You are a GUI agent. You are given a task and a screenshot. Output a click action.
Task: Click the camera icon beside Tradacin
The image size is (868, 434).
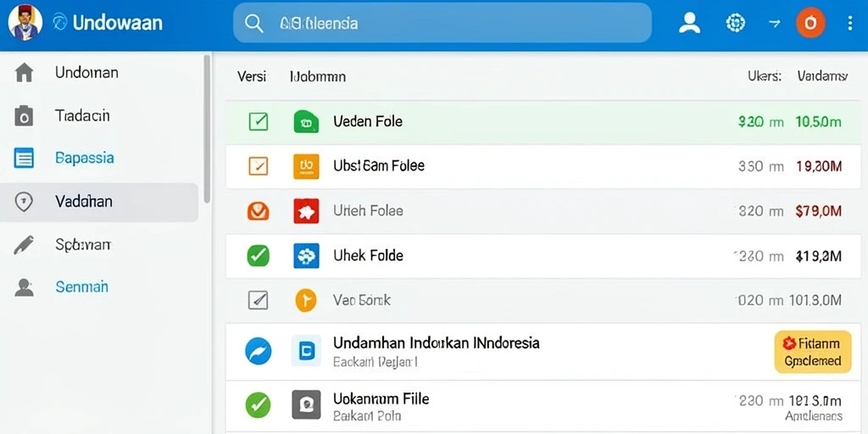23,115
